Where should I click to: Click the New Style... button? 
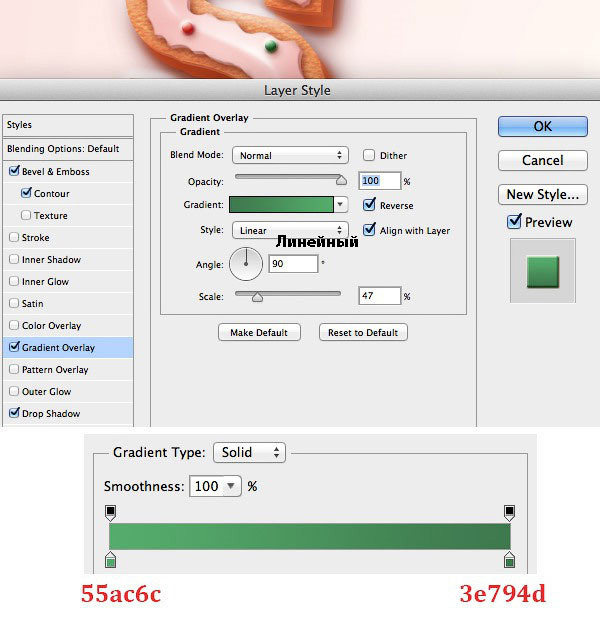(543, 194)
